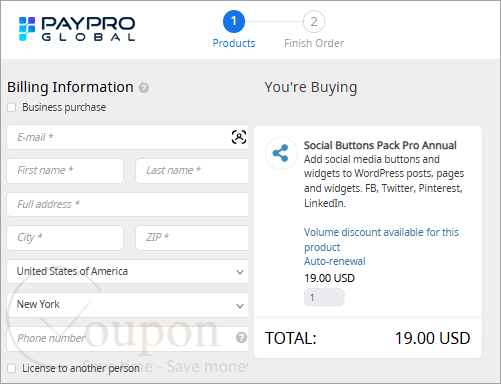501x384 pixels.
Task: Open Volume discount available link
Action: [381, 239]
